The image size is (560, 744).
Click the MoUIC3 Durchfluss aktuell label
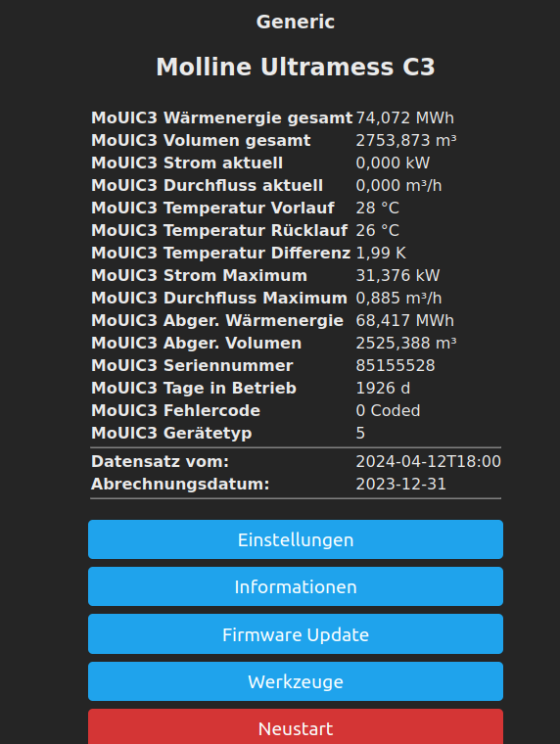(207, 186)
